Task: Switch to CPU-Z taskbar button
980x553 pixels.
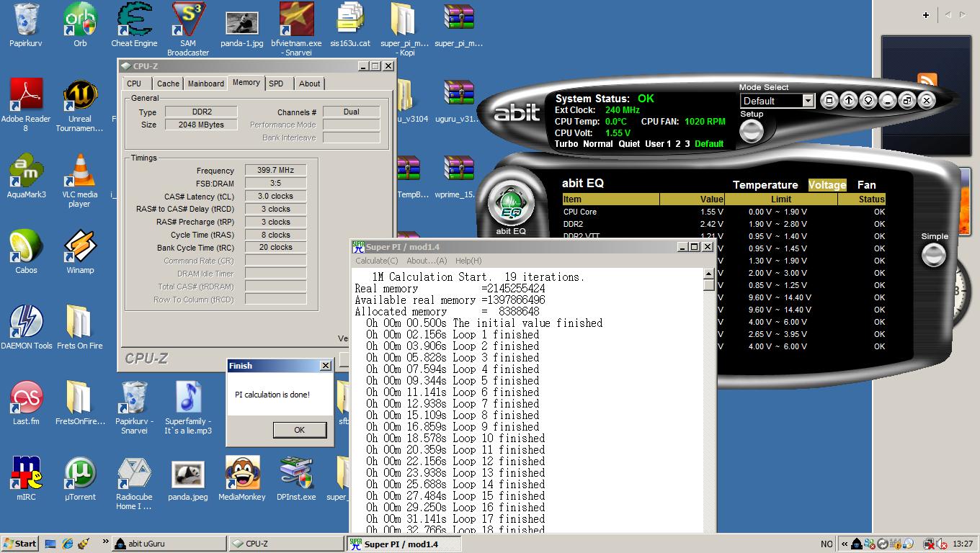Action: pyautogui.click(x=287, y=544)
